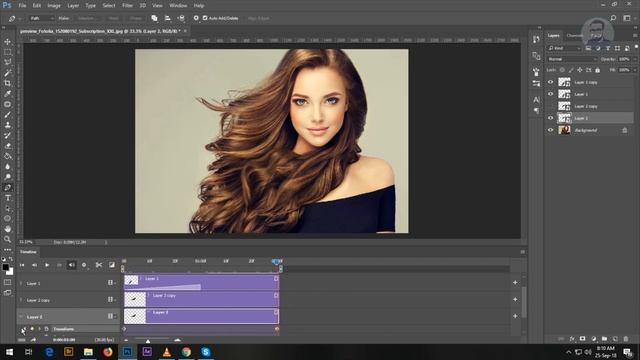The image size is (640, 360).
Task: Select the Eyedropper tool
Action: [7, 94]
